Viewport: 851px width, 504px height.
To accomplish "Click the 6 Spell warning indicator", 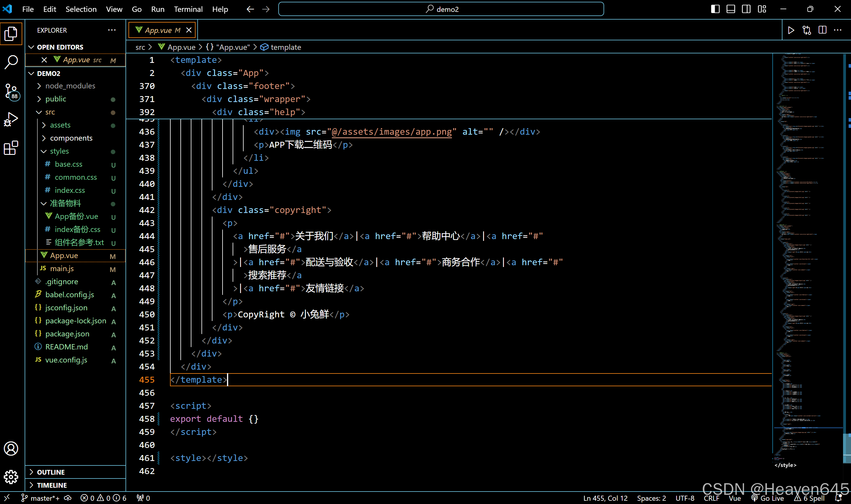I will click(x=809, y=498).
